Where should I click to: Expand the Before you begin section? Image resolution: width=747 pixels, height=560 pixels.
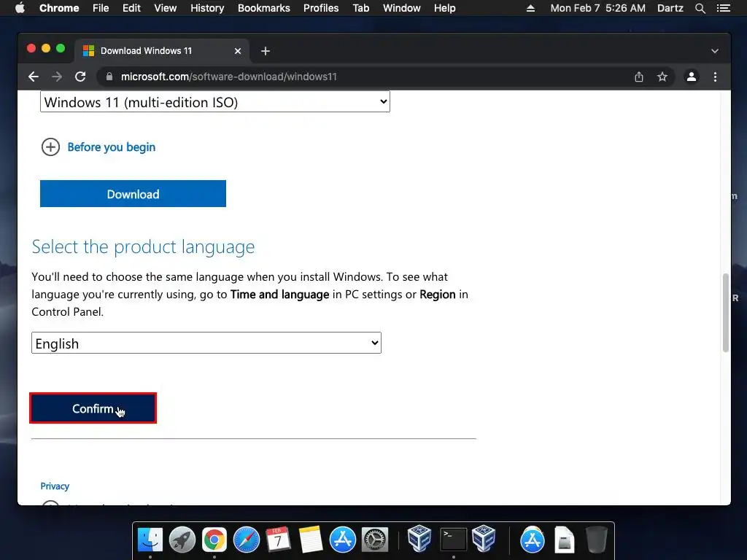pyautogui.click(x=50, y=147)
